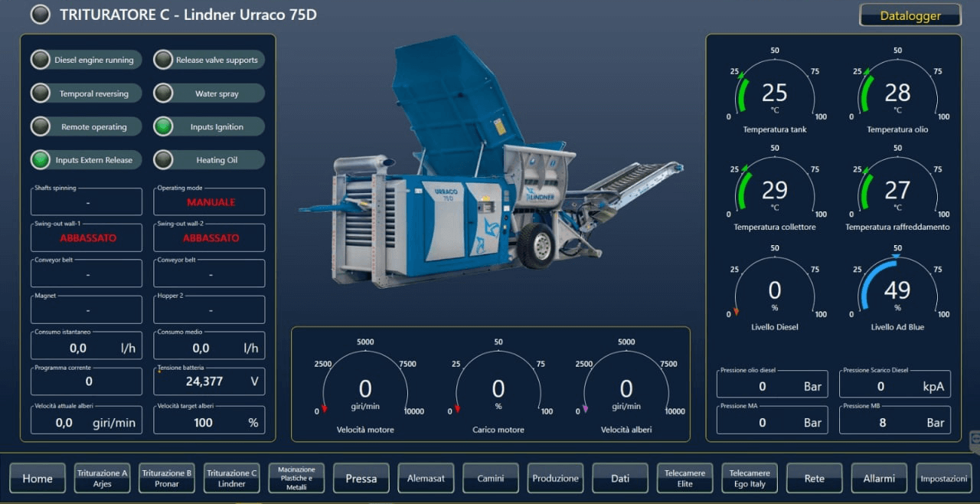
Task: Click the Pressione MB 8 Bar field
Action: pos(895,420)
